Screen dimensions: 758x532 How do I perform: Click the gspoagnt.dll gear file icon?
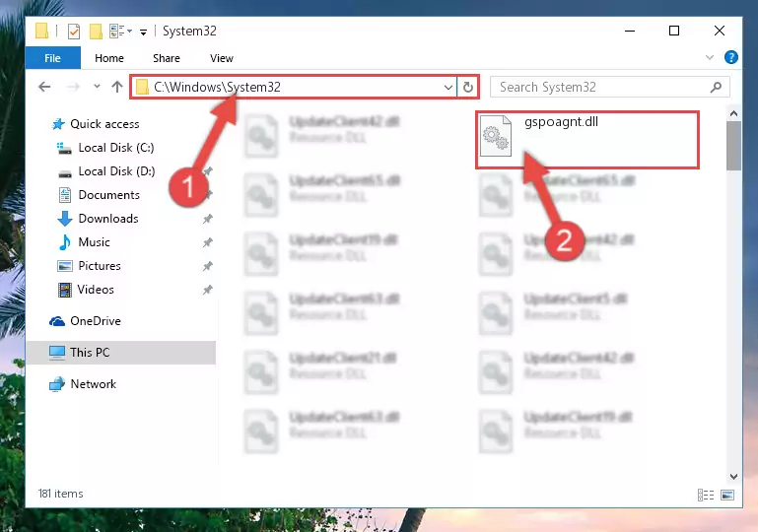coord(496,136)
